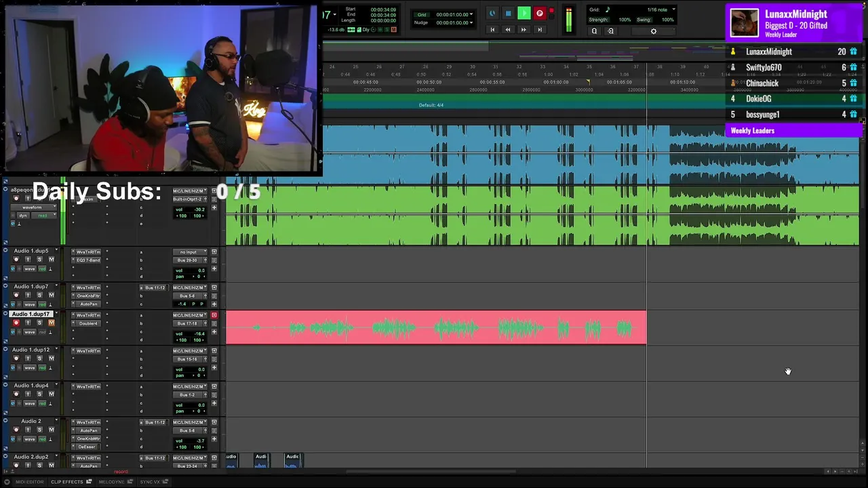
Task: Click the Grid mode button
Action: click(422, 14)
